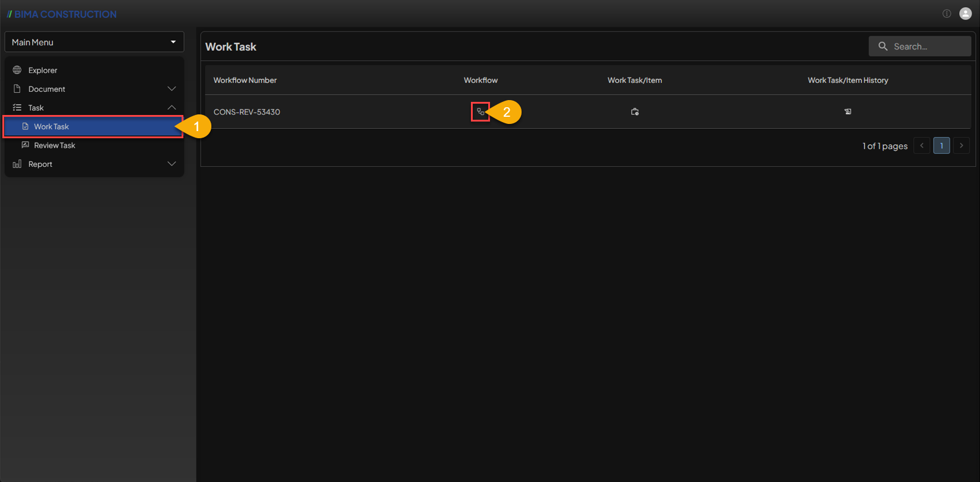
Task: Go to page 1
Action: pos(941,145)
